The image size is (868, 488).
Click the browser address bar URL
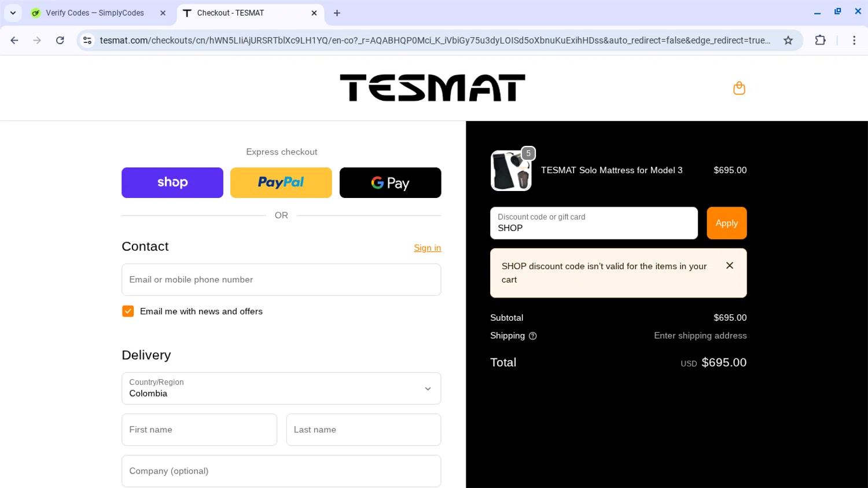(435, 41)
